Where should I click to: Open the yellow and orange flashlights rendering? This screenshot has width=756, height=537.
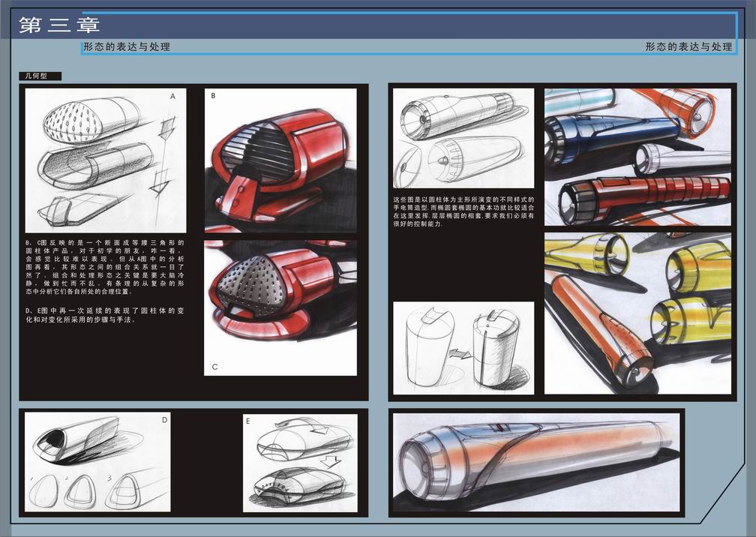coord(637,313)
